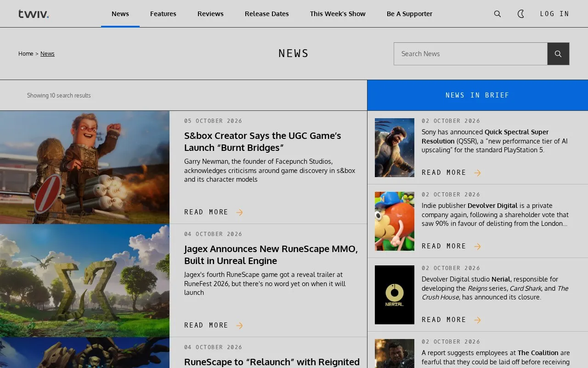The height and width of the screenshot is (368, 588).
Task: Click READ MORE under the S&box article
Action: pos(206,212)
